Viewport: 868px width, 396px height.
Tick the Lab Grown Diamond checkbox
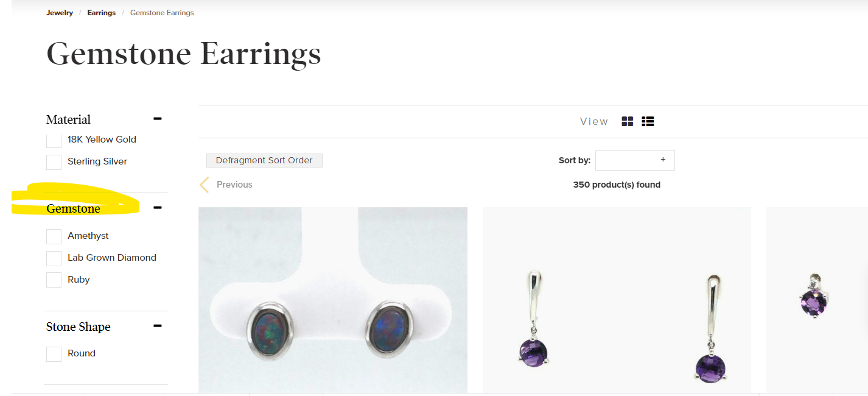54,258
